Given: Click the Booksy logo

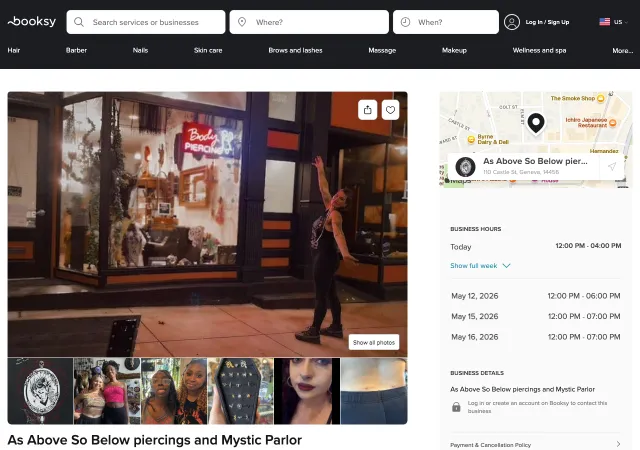Looking at the screenshot, I should [x=32, y=21].
